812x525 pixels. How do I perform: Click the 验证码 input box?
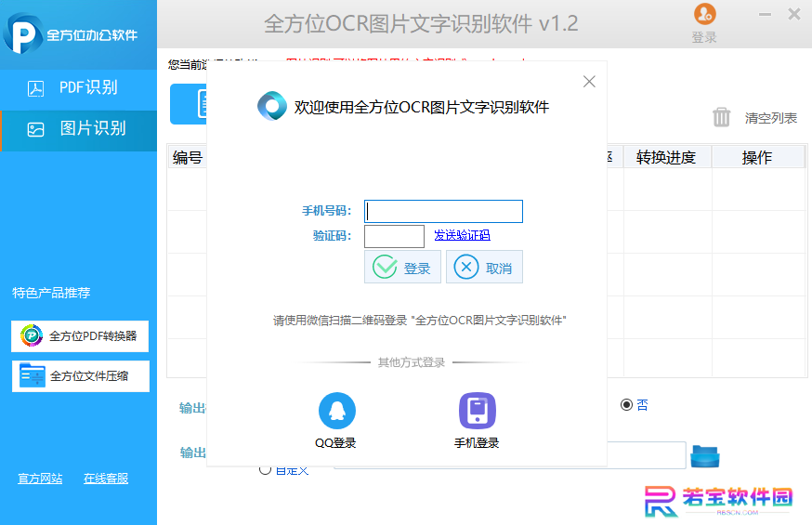coord(394,237)
